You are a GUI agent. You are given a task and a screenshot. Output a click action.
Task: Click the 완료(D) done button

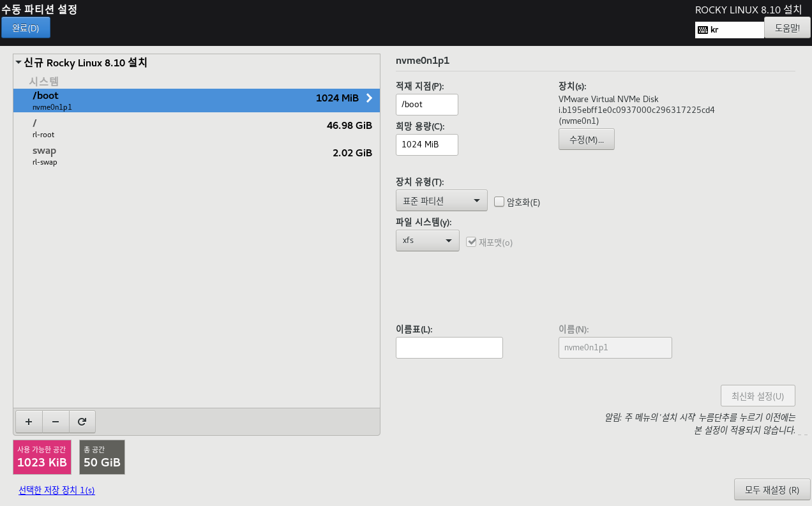pyautogui.click(x=26, y=28)
